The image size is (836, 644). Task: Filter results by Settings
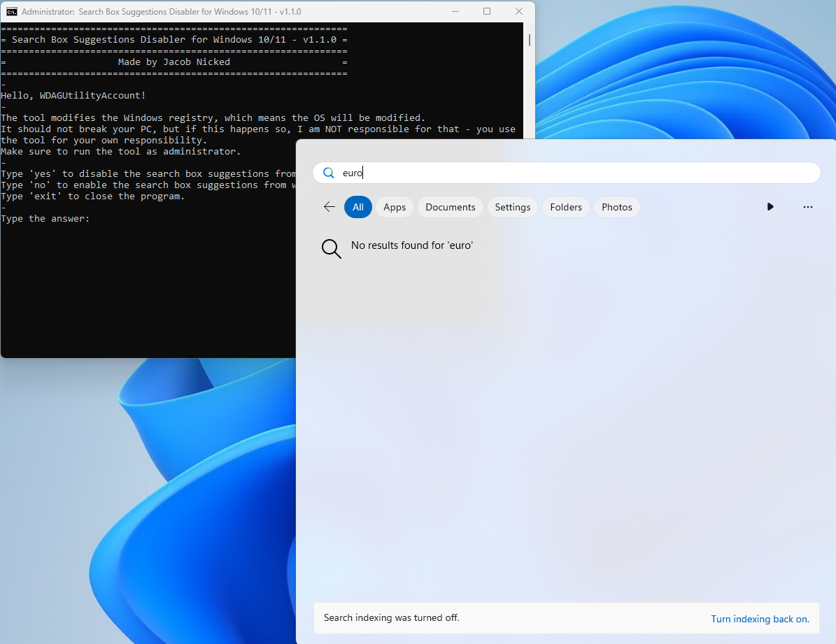coord(512,207)
